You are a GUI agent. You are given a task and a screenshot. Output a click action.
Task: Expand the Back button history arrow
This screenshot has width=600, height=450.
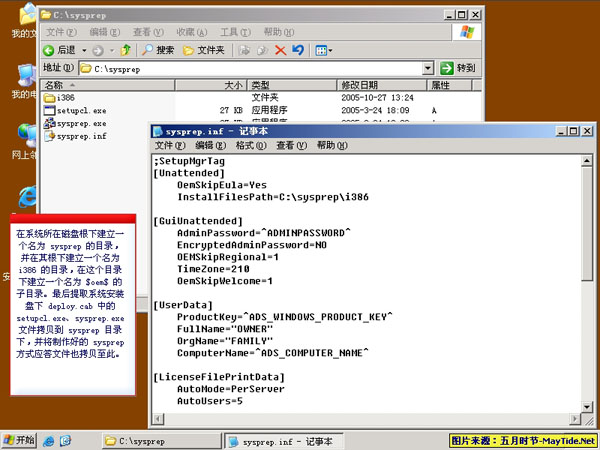pos(84,51)
